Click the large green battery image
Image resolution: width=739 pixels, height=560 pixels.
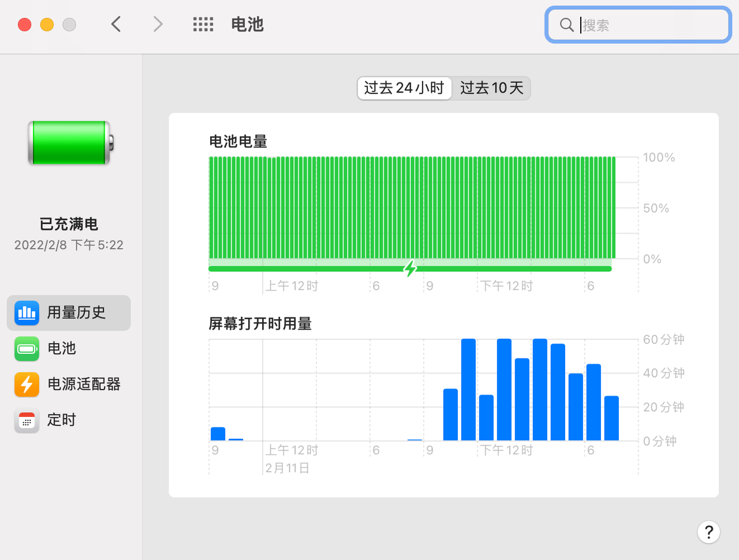click(x=70, y=143)
